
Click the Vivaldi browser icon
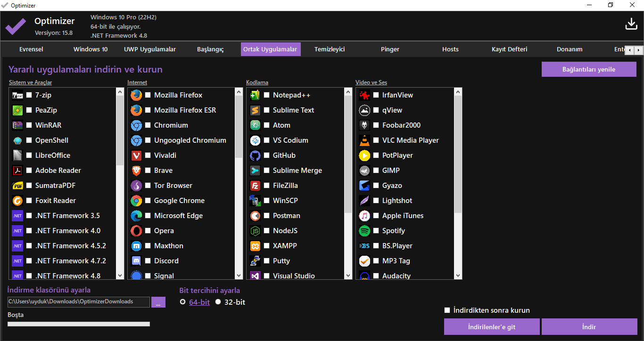point(136,155)
